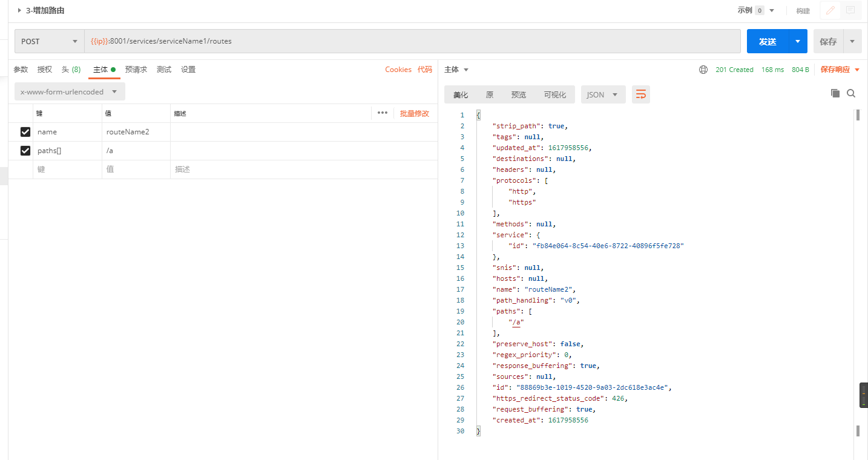
Task: Expand the 保存 button arrow options
Action: (852, 41)
